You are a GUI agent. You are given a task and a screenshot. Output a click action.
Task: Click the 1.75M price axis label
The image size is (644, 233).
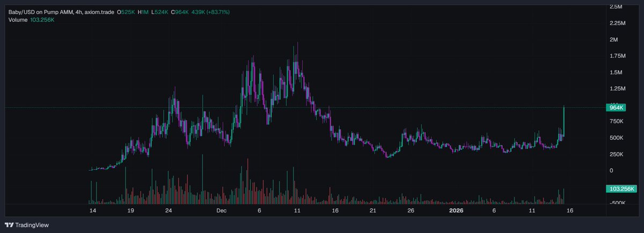[617, 56]
